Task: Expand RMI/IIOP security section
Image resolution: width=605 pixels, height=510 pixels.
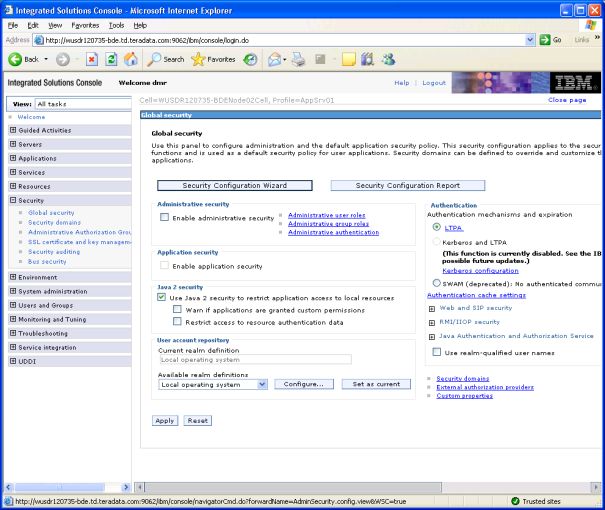Action: (432, 323)
